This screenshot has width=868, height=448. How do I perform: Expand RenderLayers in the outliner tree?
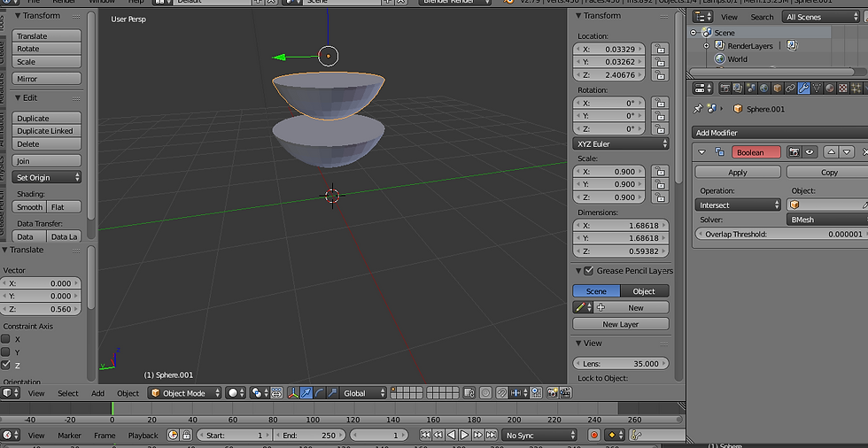(x=707, y=46)
